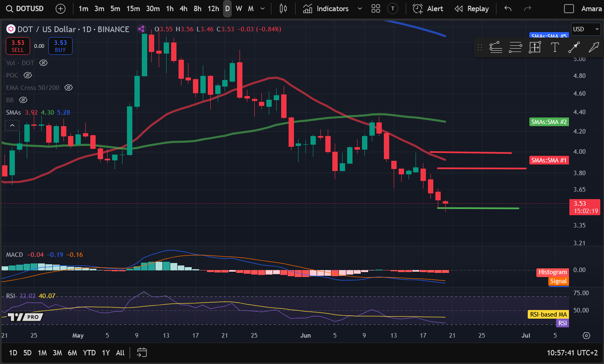604x364 pixels.
Task: Select the upper red horizontal line near 4.00
Action: pyautogui.click(x=470, y=153)
